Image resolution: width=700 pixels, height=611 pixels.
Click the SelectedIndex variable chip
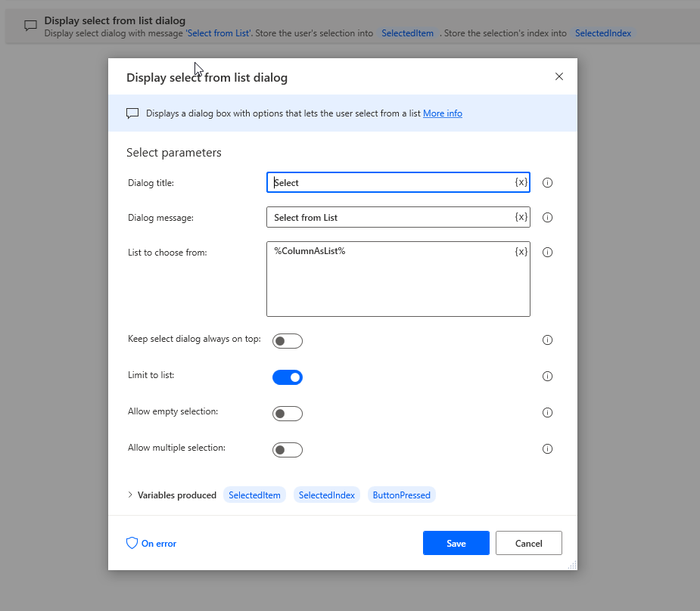[327, 495]
